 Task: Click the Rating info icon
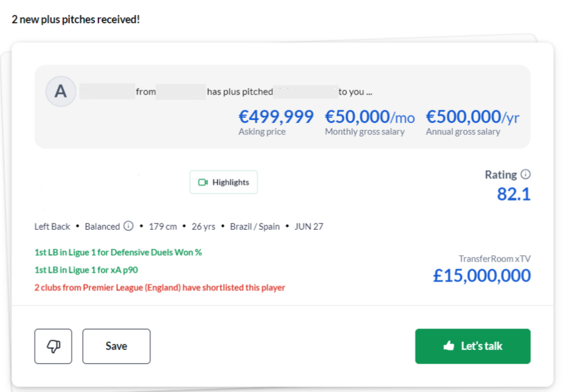coord(526,174)
